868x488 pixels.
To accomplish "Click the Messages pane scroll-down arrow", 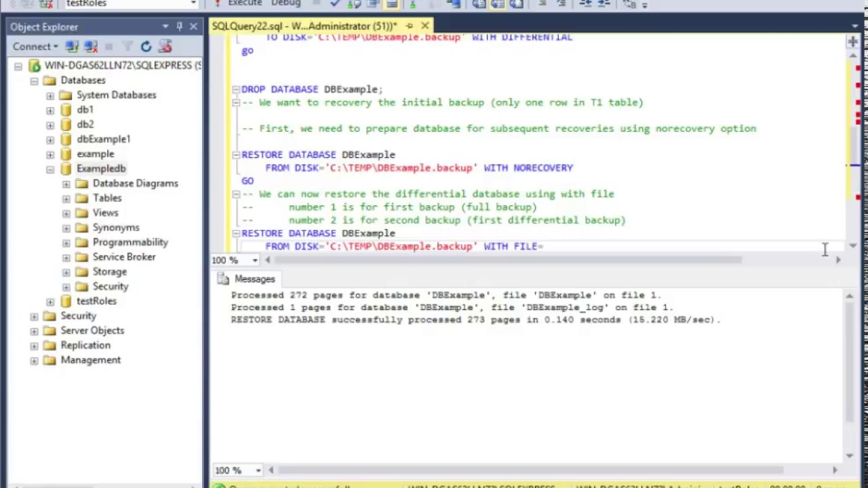I will (x=849, y=455).
